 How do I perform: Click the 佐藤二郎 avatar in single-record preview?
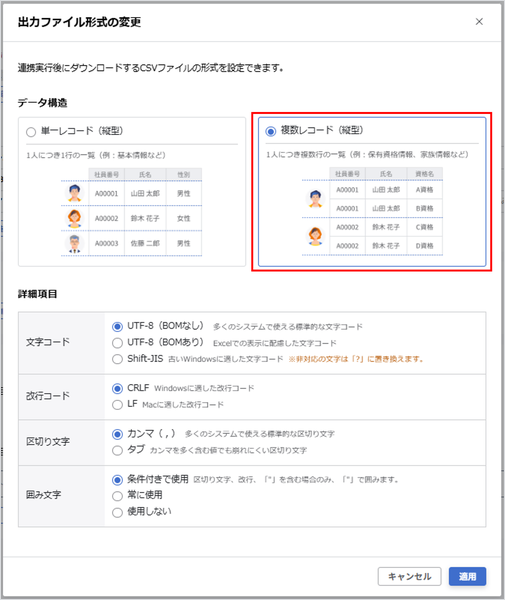(x=74, y=243)
